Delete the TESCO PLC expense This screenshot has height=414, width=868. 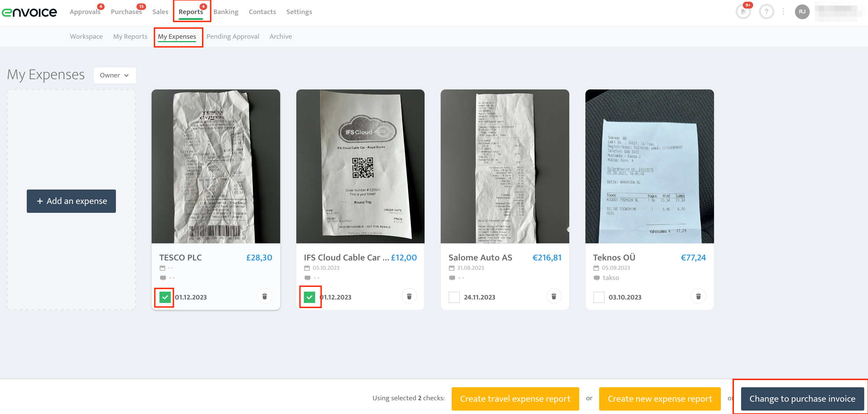(x=264, y=296)
